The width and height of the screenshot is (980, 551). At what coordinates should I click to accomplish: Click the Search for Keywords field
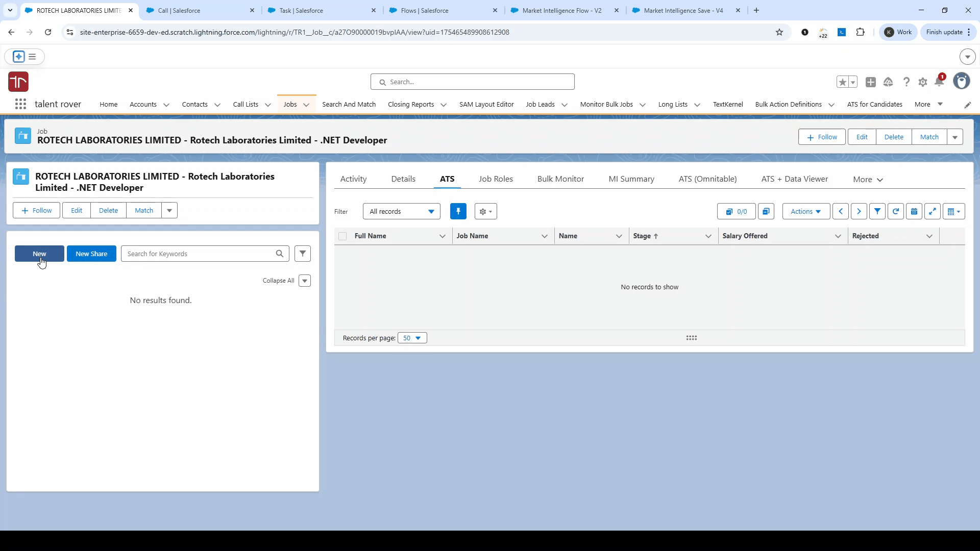pos(199,254)
